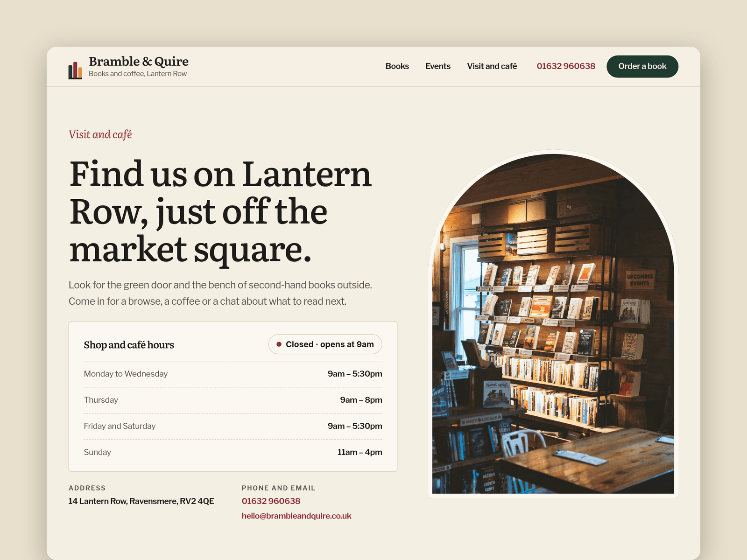Click the phone link under Phone and Email

coord(271,501)
